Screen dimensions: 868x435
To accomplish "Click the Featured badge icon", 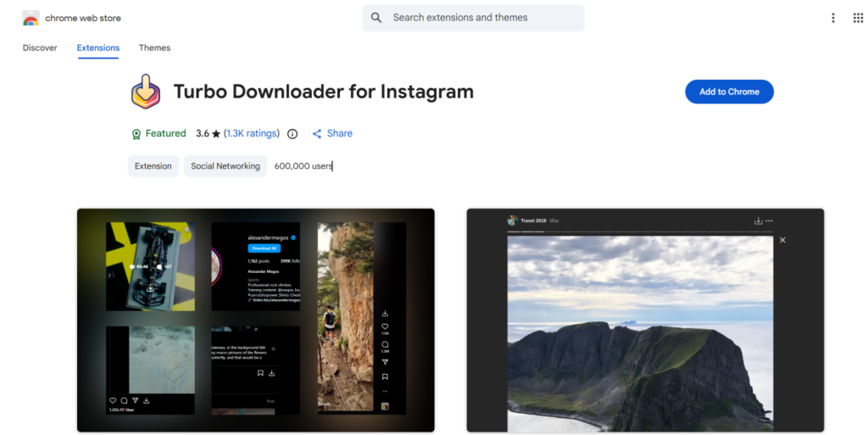I will pos(136,134).
